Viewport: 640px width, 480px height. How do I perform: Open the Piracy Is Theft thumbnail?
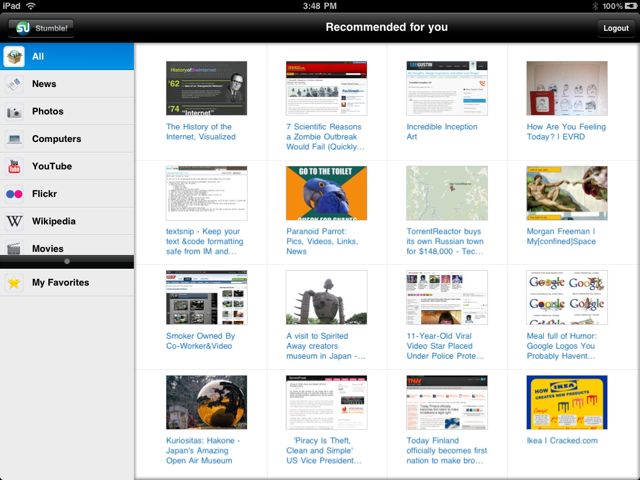(327, 402)
